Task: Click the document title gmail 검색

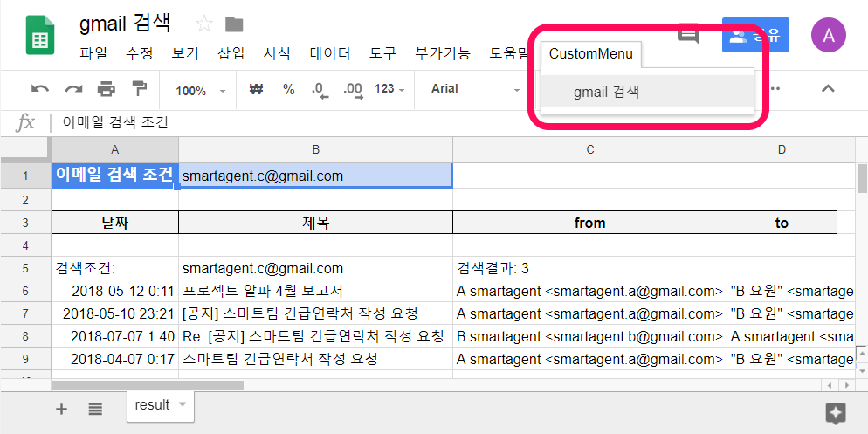Action: pos(125,24)
